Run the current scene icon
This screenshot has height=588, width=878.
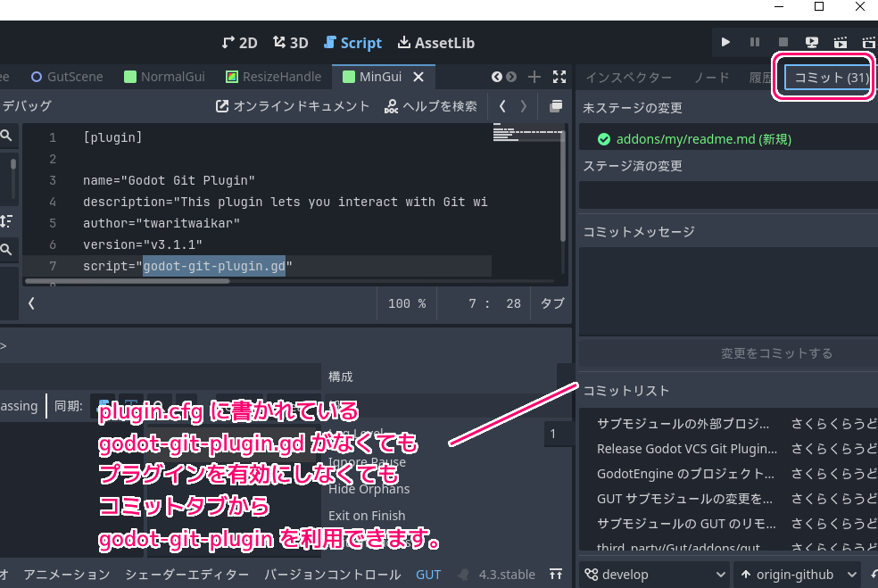(x=840, y=42)
